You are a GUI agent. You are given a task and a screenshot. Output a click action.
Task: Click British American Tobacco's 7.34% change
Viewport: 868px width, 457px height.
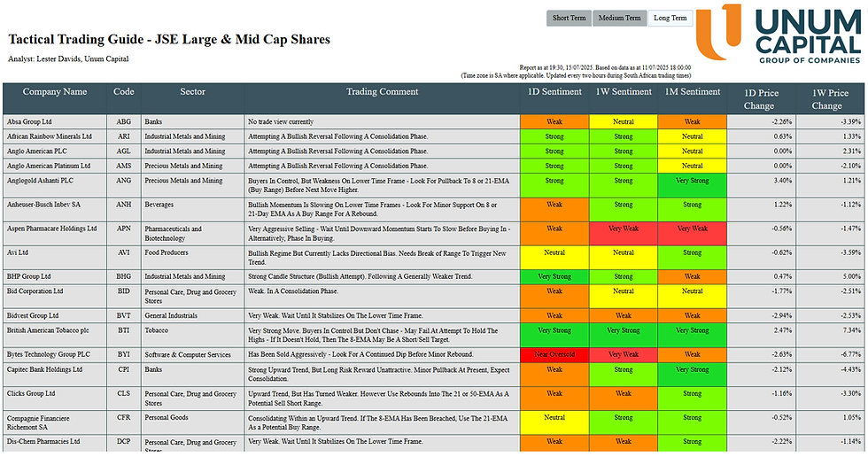852,330
